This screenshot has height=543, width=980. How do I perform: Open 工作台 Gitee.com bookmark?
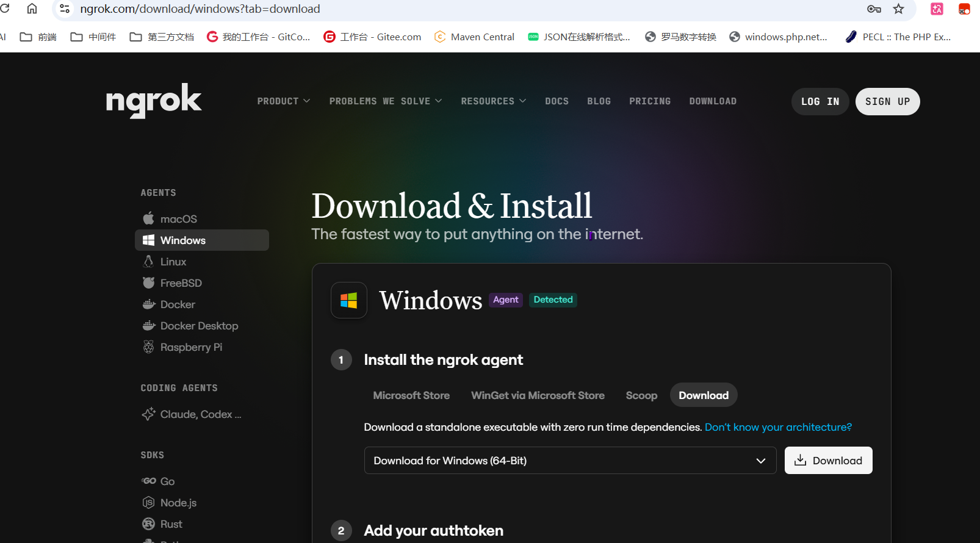(x=372, y=37)
